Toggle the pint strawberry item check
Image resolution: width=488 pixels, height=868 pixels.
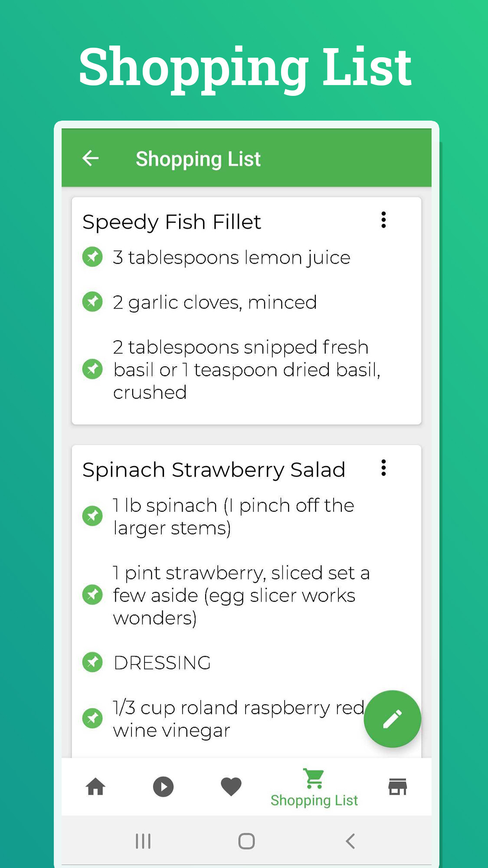click(92, 595)
